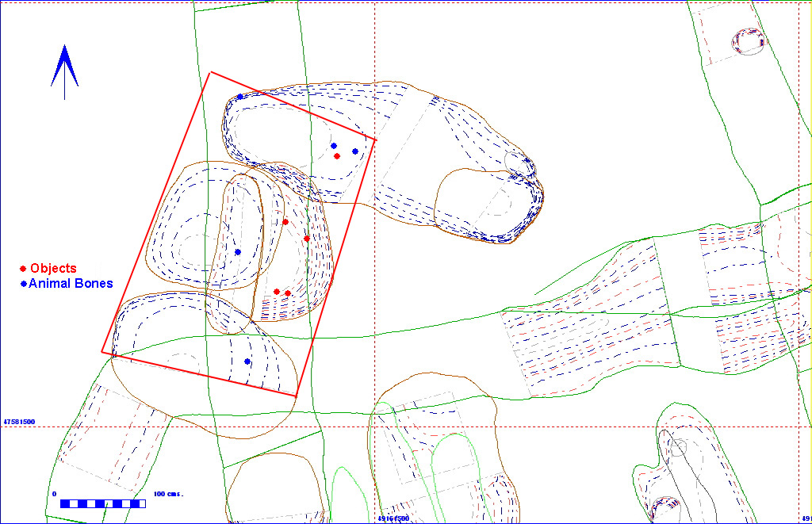Select the 49161500 easting coordinate label

click(x=393, y=518)
